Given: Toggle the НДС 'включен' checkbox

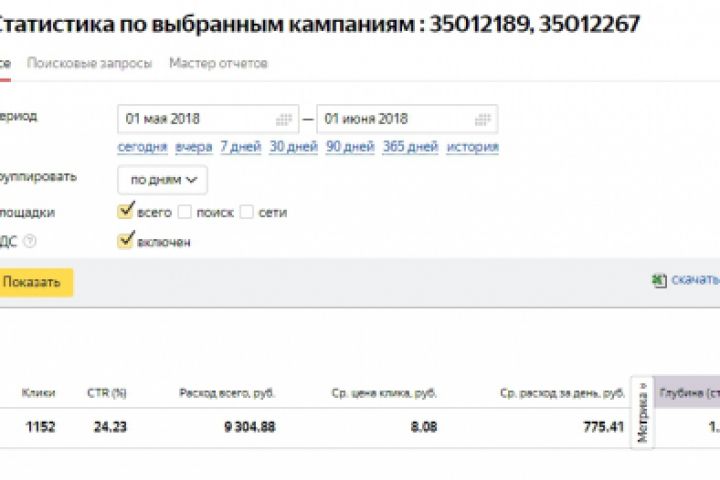Looking at the screenshot, I should [126, 241].
